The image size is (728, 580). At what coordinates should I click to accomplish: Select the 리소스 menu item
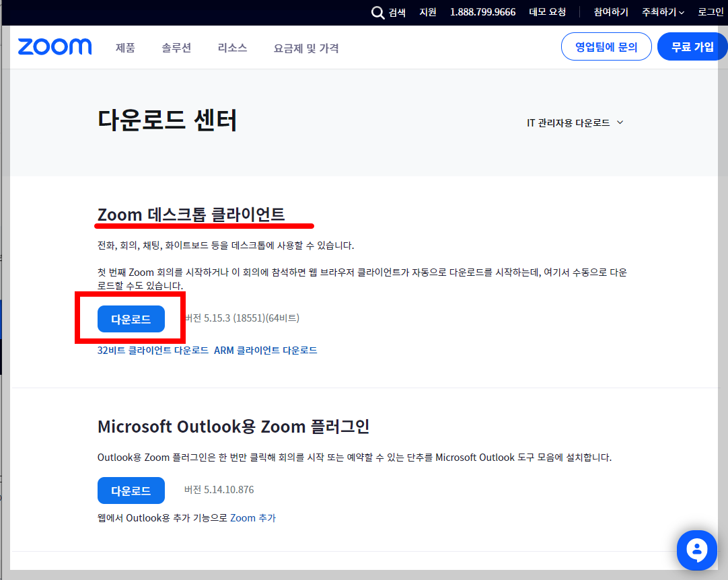pyautogui.click(x=231, y=48)
